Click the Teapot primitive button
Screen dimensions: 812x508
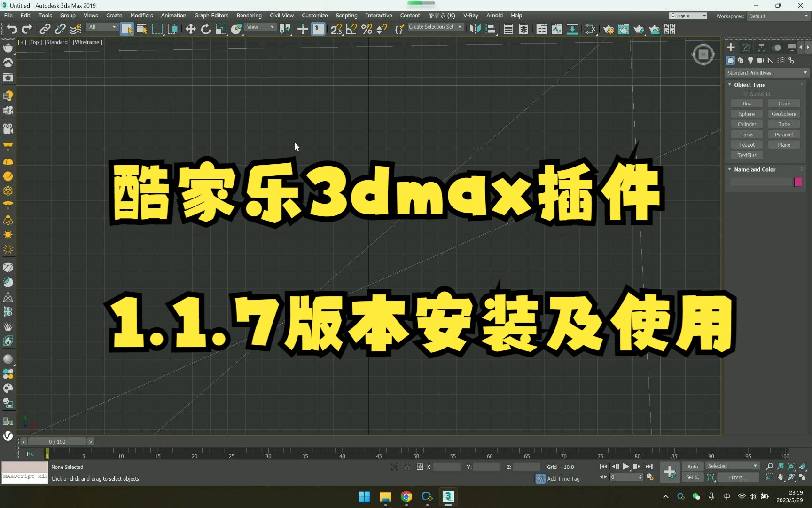pyautogui.click(x=747, y=145)
